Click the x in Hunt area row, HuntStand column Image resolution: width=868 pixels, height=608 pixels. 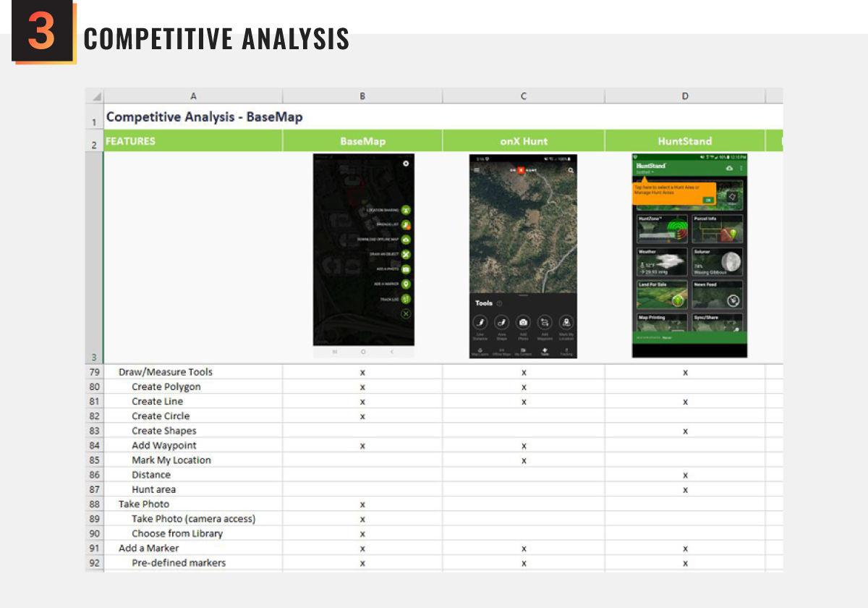(x=685, y=490)
